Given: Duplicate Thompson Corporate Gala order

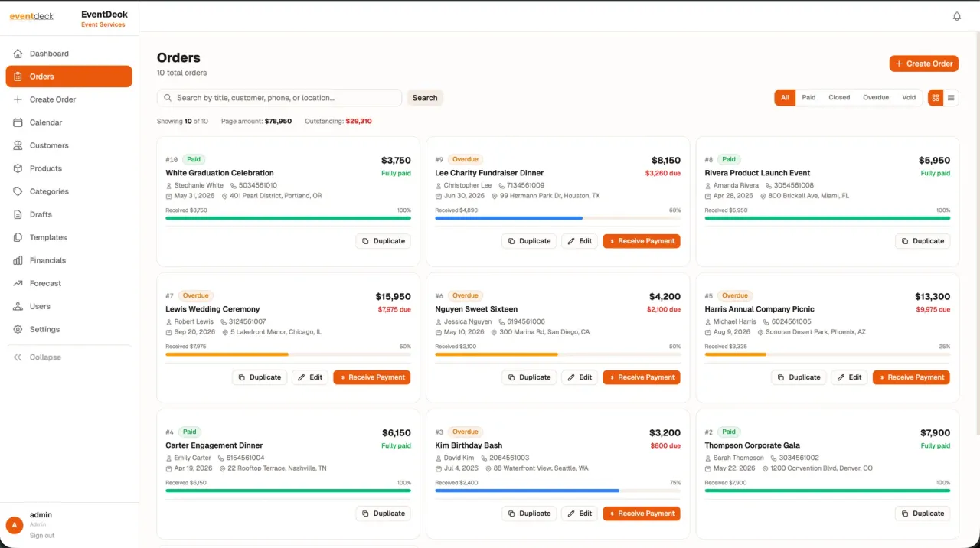Looking at the screenshot, I should 923,514.
